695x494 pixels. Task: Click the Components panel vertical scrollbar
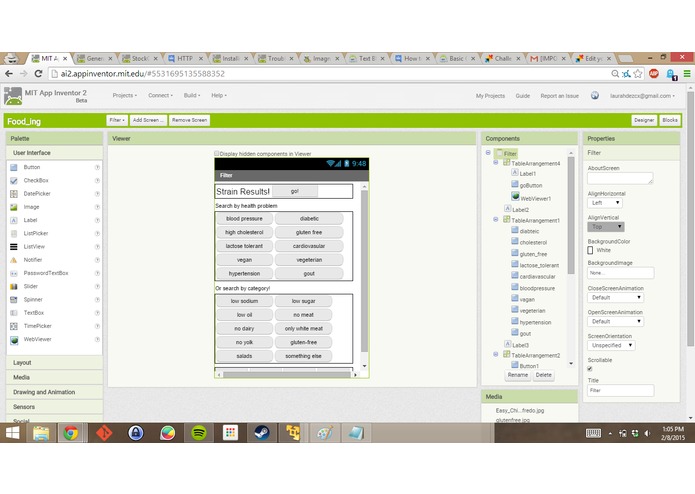[x=571, y=215]
